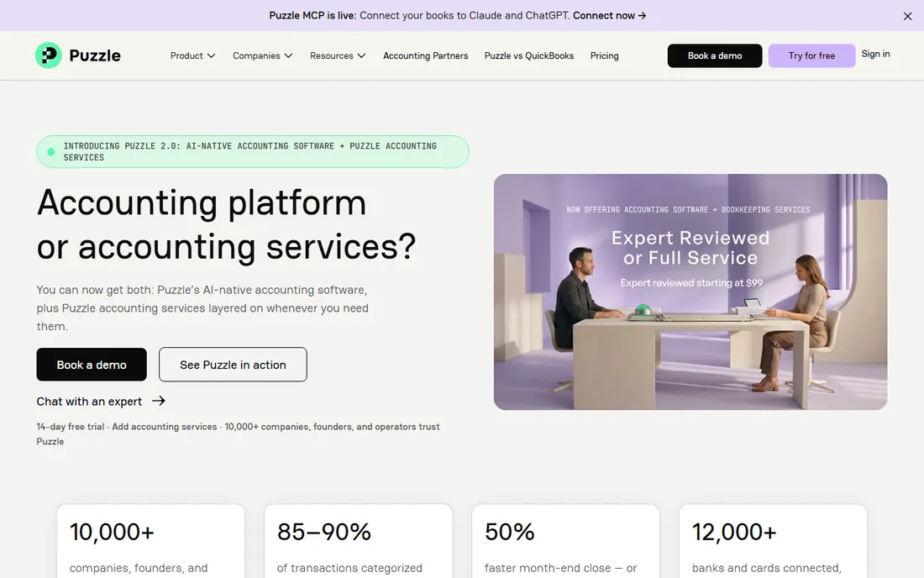Click 'Puzzle MCP is live:' banner text

[x=313, y=16]
